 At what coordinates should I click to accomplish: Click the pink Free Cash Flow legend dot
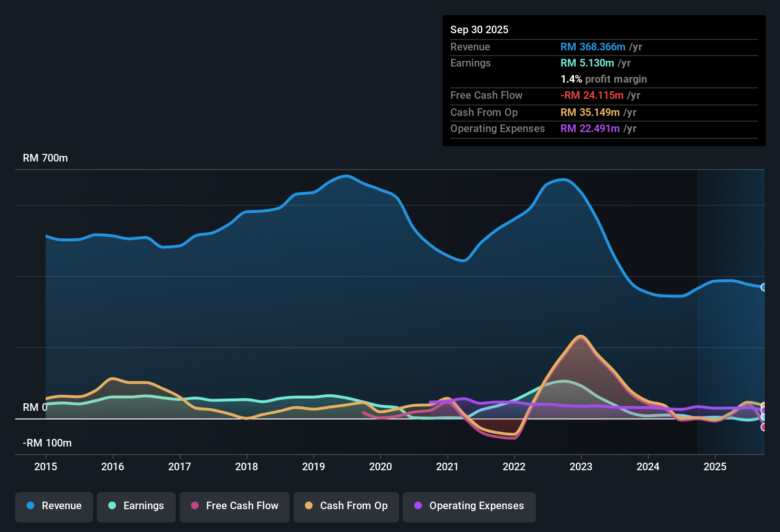[x=195, y=506]
